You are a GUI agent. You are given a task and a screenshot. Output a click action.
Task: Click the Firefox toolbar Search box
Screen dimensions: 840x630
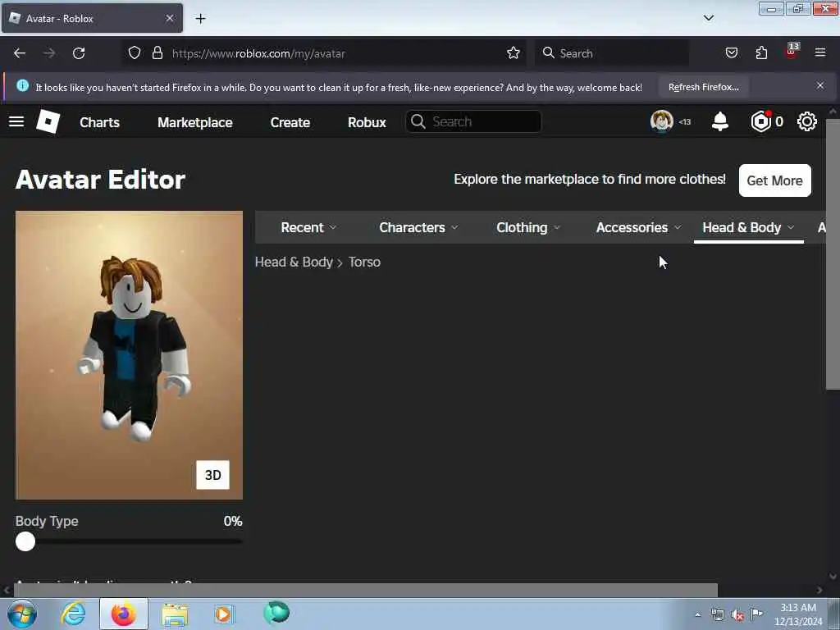click(612, 53)
